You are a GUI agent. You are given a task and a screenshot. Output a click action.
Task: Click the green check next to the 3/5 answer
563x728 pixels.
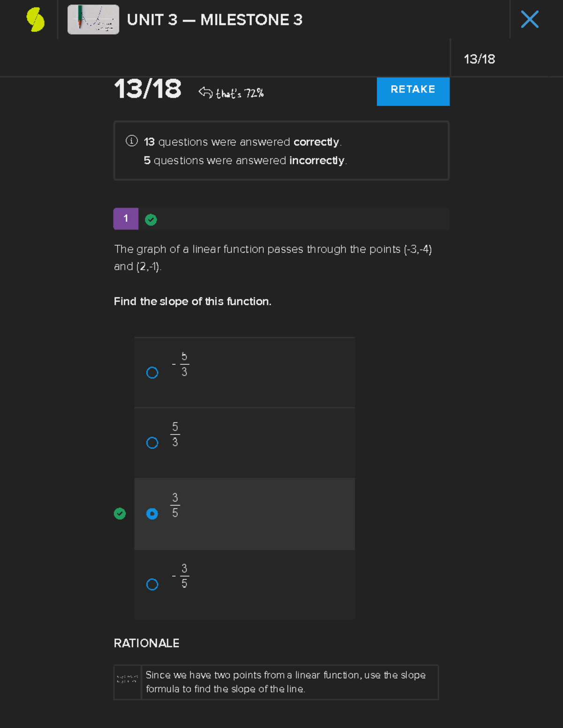(x=120, y=514)
